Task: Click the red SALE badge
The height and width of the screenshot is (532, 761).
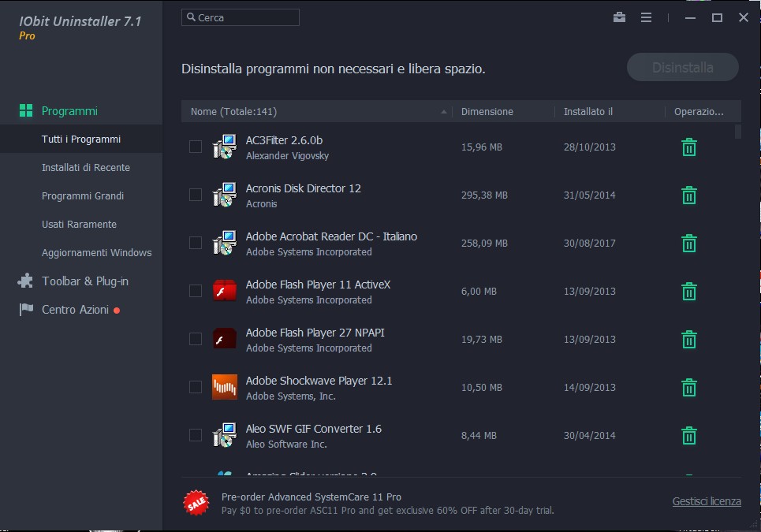Action: [196, 503]
